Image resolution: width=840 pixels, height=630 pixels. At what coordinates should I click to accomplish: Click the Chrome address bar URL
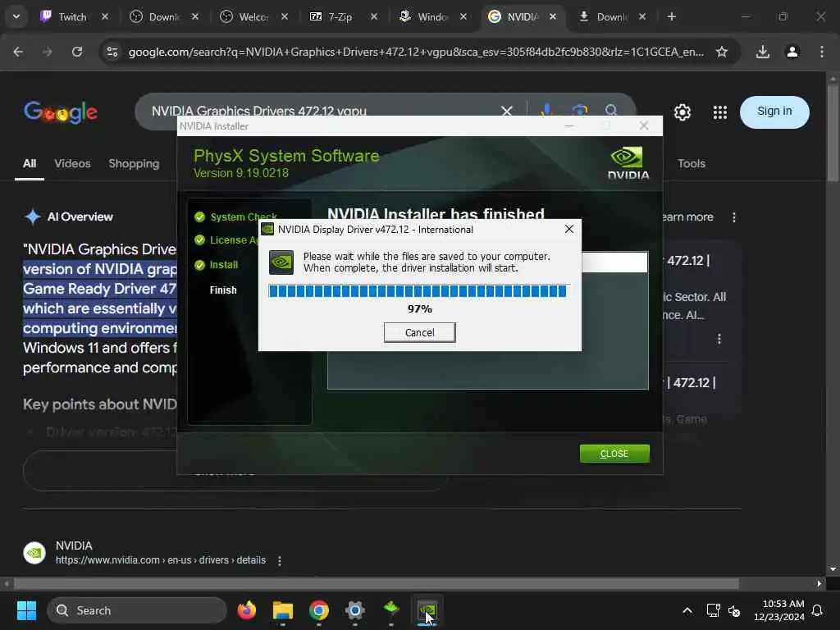(416, 52)
